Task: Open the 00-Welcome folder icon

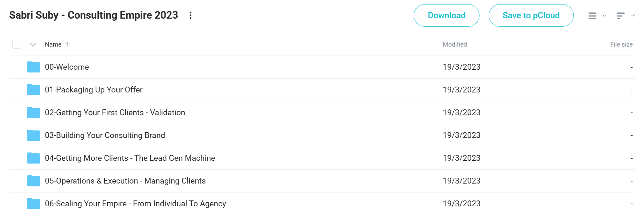Action: (x=33, y=67)
